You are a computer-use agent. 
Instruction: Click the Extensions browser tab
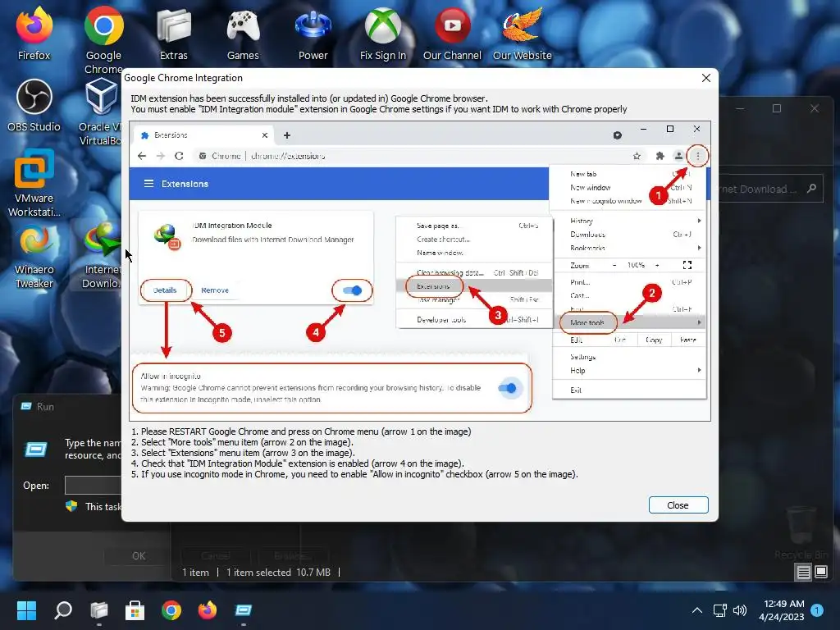[x=203, y=135]
